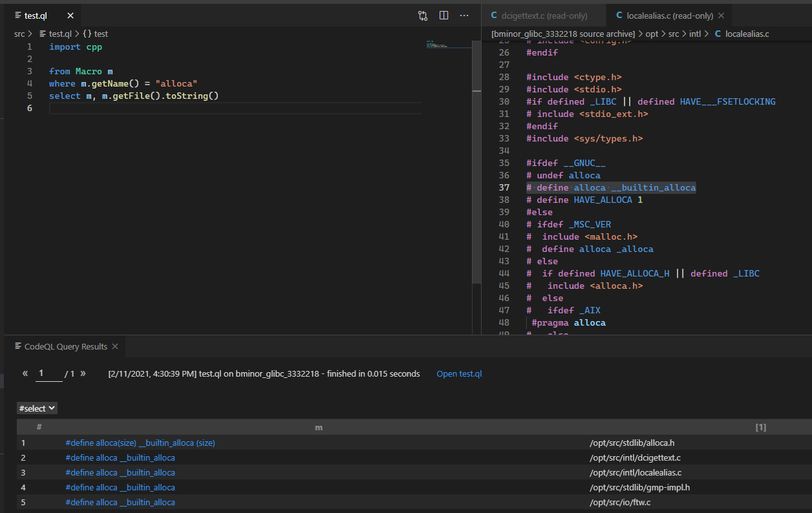
Task: Click previous results page double-chevron icon
Action: coord(25,373)
